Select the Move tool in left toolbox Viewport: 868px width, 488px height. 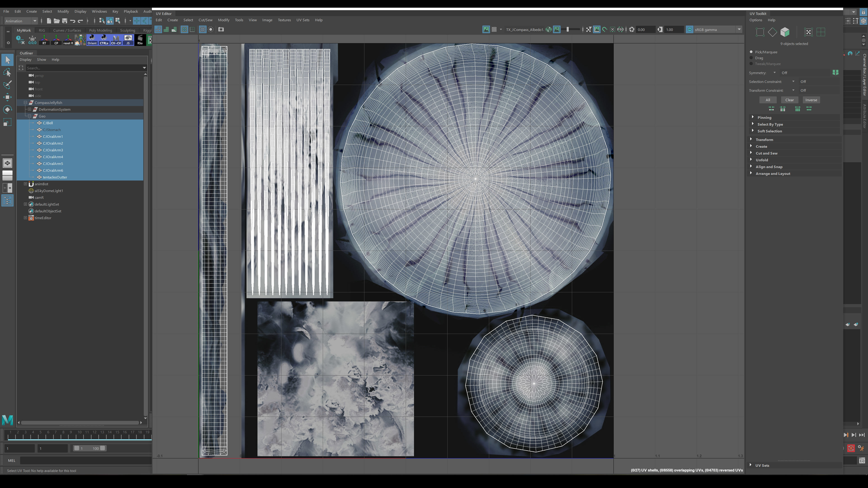click(x=7, y=97)
